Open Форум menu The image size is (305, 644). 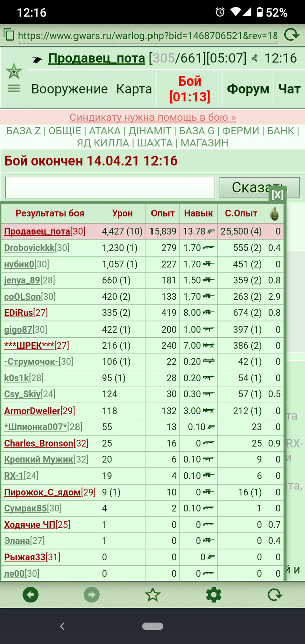(248, 89)
